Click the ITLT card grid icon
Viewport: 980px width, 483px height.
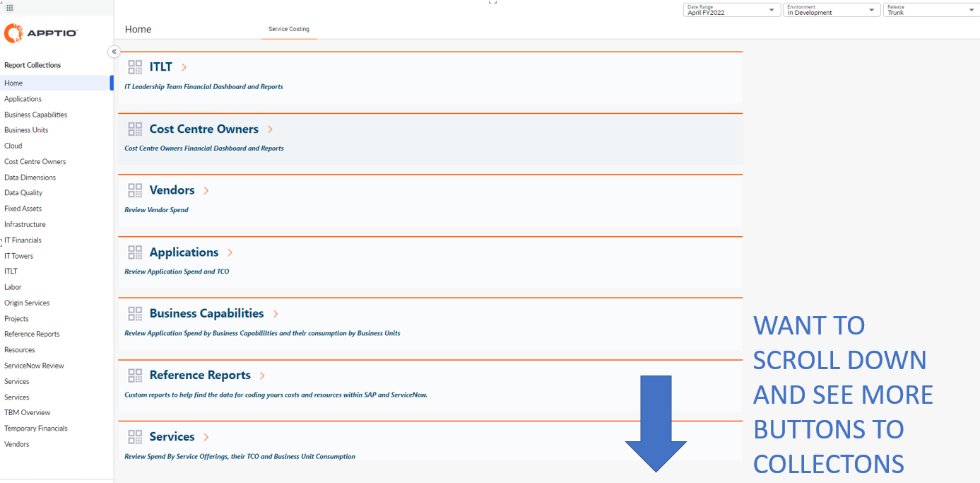coord(135,67)
